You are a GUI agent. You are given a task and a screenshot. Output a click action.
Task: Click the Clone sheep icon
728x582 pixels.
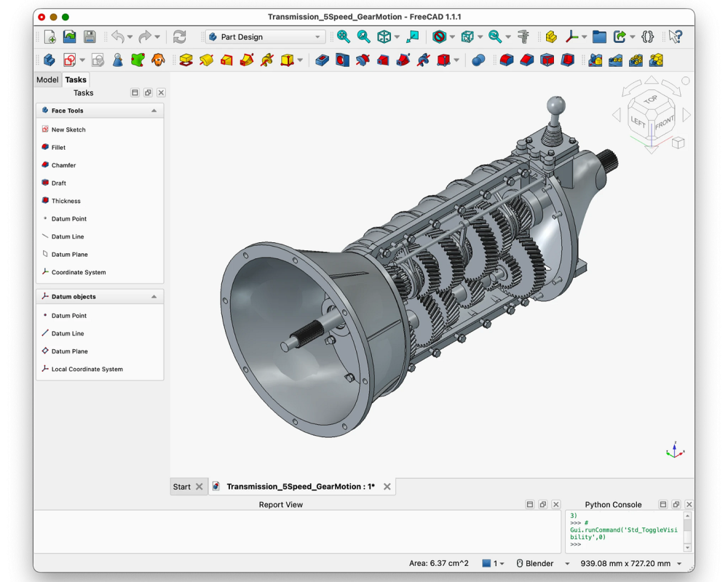point(158,60)
